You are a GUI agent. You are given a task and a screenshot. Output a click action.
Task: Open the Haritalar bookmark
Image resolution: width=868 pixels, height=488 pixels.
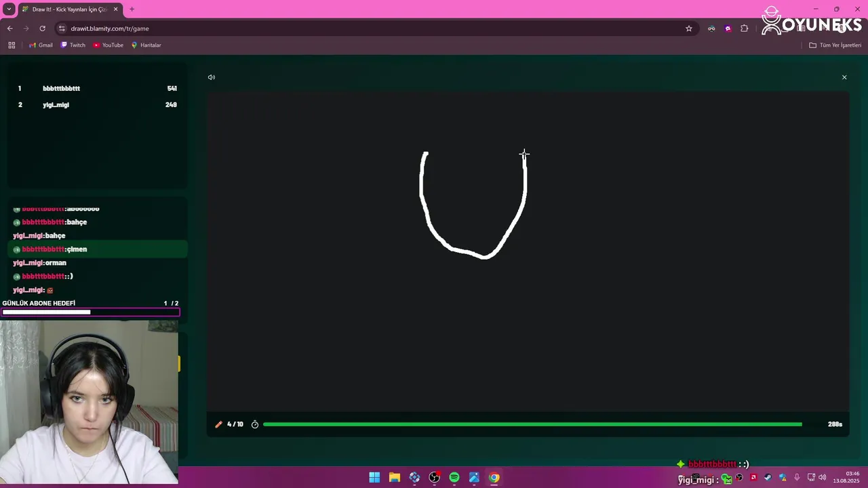(146, 45)
